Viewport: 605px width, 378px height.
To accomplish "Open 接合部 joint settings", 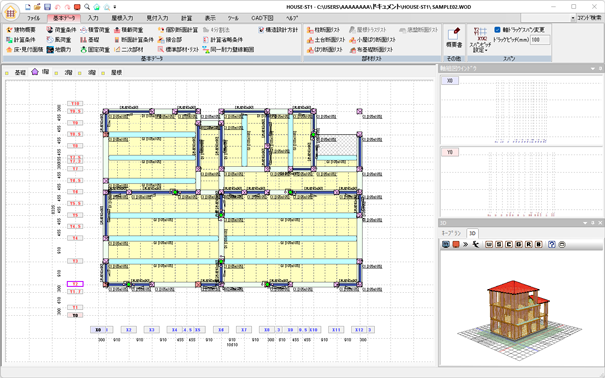I will click(170, 40).
